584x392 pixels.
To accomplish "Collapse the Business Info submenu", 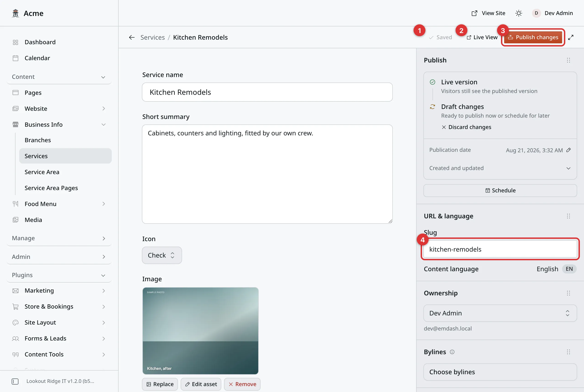I will (x=59, y=124).
